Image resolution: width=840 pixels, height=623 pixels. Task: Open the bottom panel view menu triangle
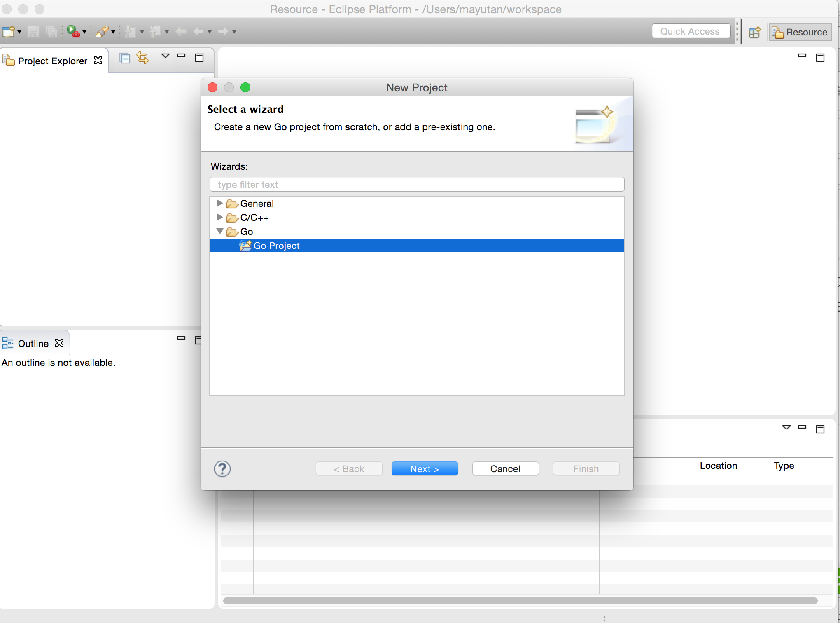786,427
